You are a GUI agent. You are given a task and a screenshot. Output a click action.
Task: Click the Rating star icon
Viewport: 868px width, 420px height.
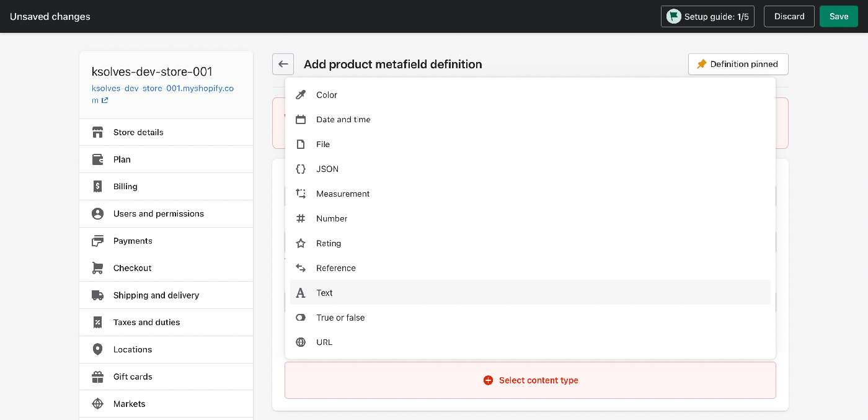coord(301,243)
